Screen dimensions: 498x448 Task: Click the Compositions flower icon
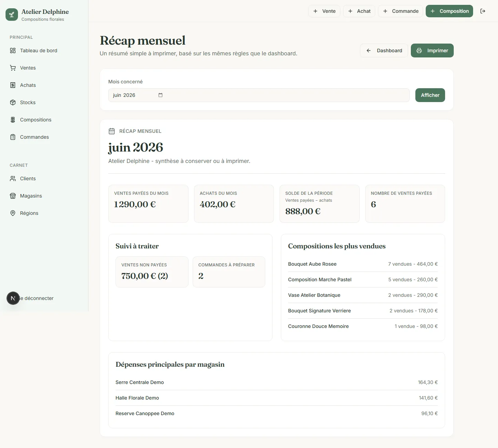[13, 120]
